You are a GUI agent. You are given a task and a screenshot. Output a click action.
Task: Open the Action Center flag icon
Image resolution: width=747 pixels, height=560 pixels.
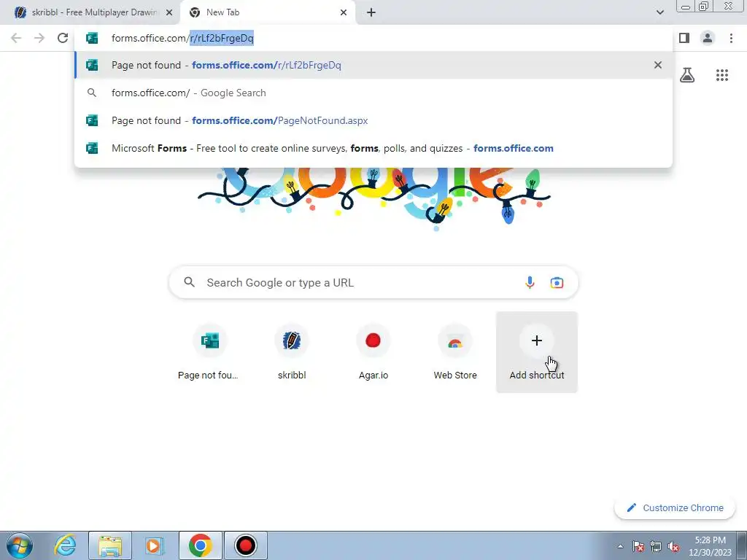[x=638, y=546]
